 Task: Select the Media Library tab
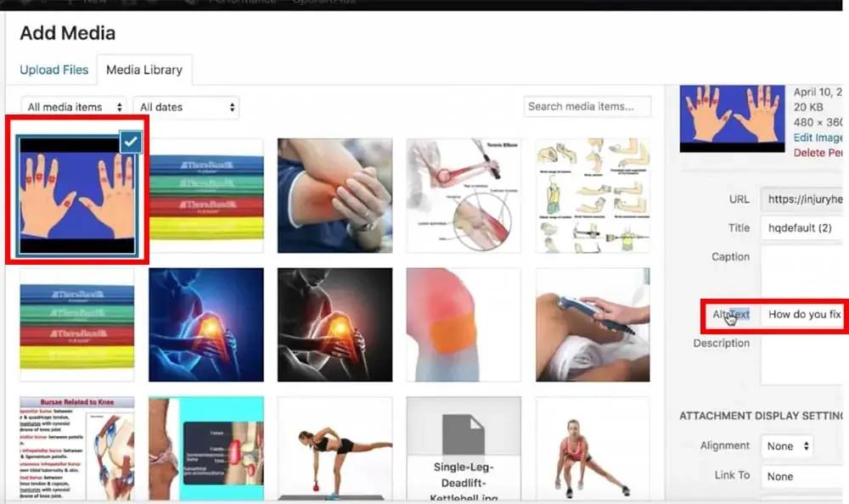click(x=144, y=70)
